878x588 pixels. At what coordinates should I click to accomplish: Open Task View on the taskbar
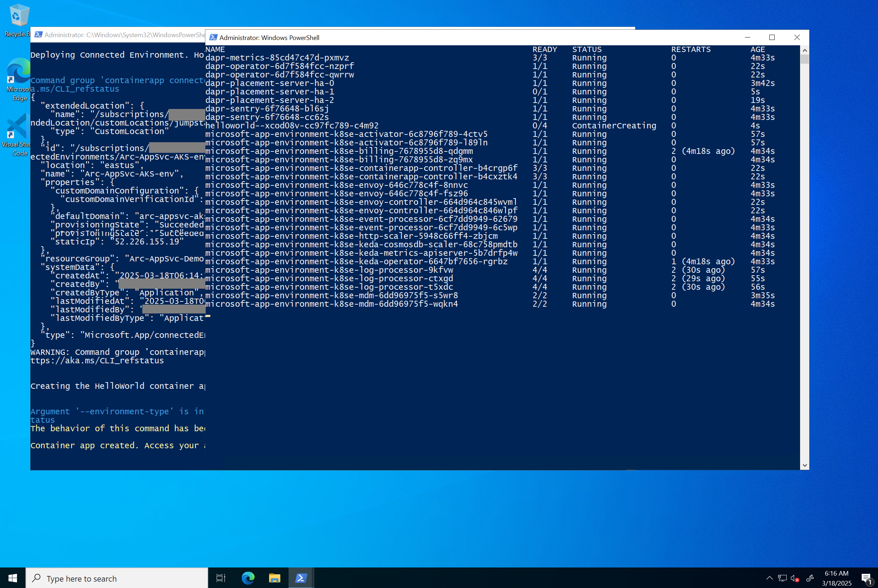(x=221, y=578)
